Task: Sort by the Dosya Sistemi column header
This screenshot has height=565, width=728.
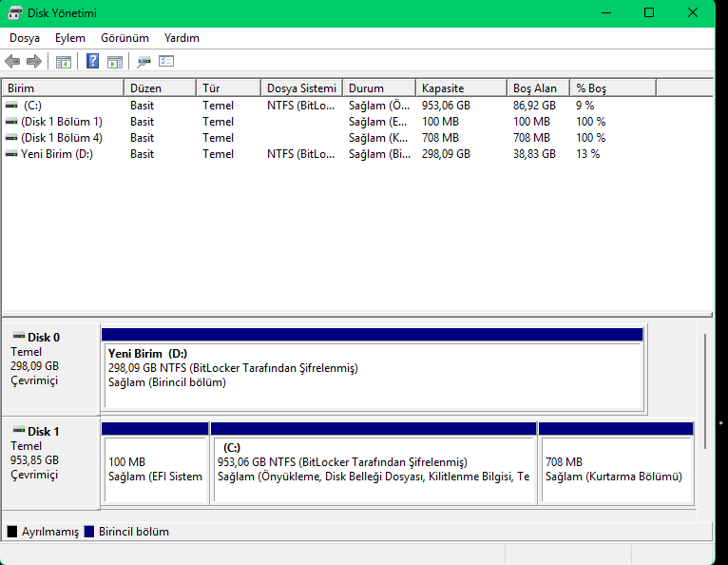Action: [x=302, y=88]
